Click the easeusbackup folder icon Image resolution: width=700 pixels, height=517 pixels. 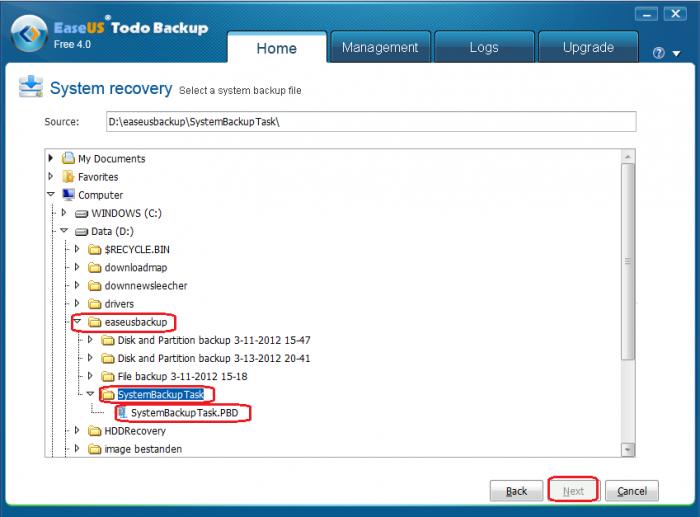pyautogui.click(x=95, y=322)
